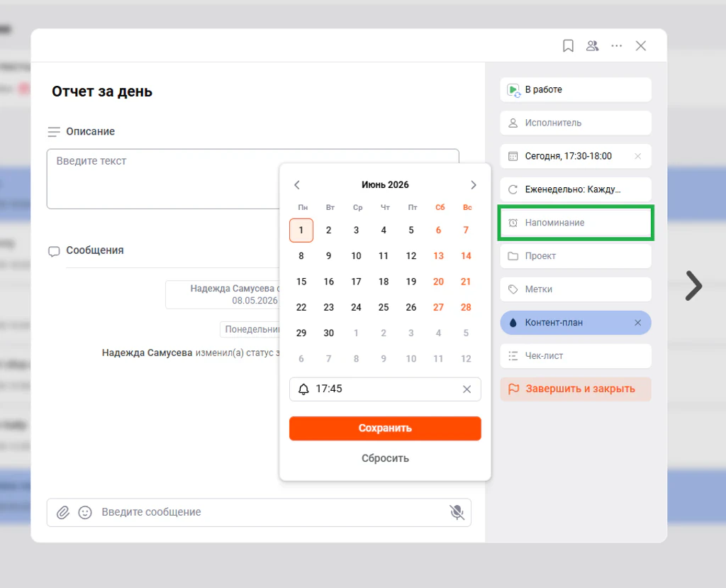Open the 'Чек-лист' checklist option
Image resolution: width=726 pixels, height=588 pixels.
tap(576, 356)
